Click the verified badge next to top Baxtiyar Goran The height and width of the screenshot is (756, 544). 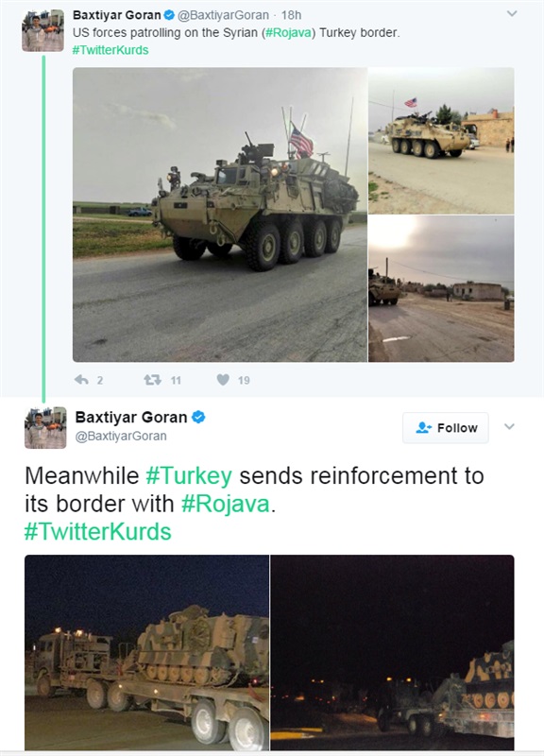click(169, 15)
